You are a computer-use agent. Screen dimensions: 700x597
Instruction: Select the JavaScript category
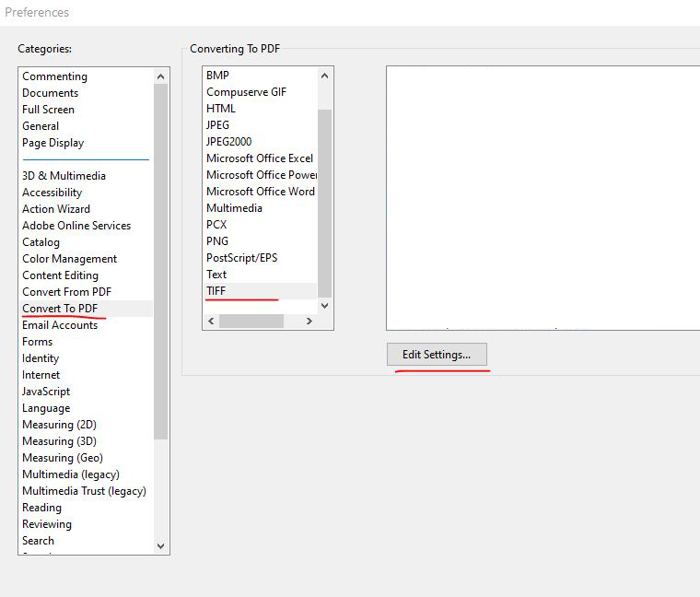coord(46,392)
